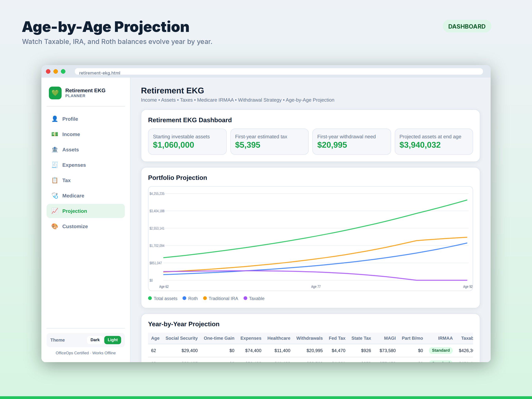The image size is (532, 399).
Task: Click the Age 77 axis label
Action: [316, 287]
